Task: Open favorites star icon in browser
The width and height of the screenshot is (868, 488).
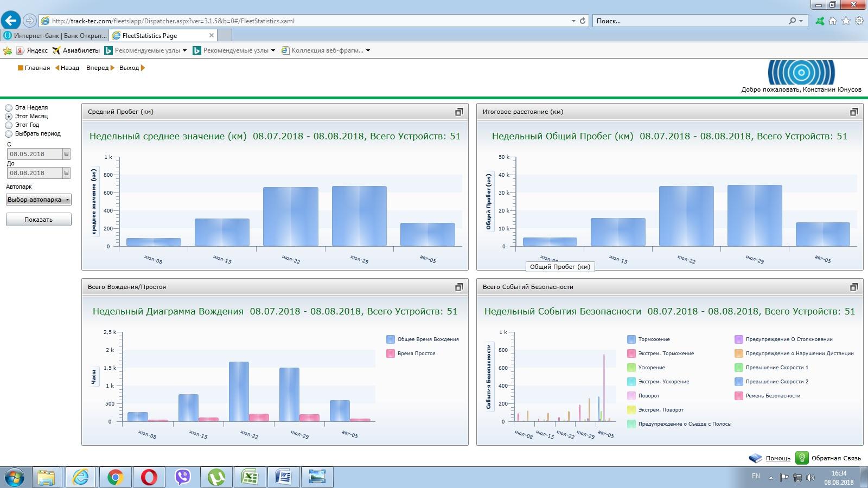Action: click(846, 21)
